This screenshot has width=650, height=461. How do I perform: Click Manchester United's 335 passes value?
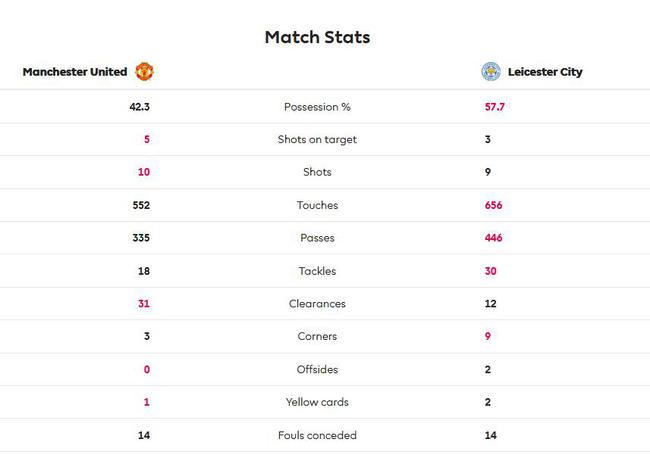[140, 238]
